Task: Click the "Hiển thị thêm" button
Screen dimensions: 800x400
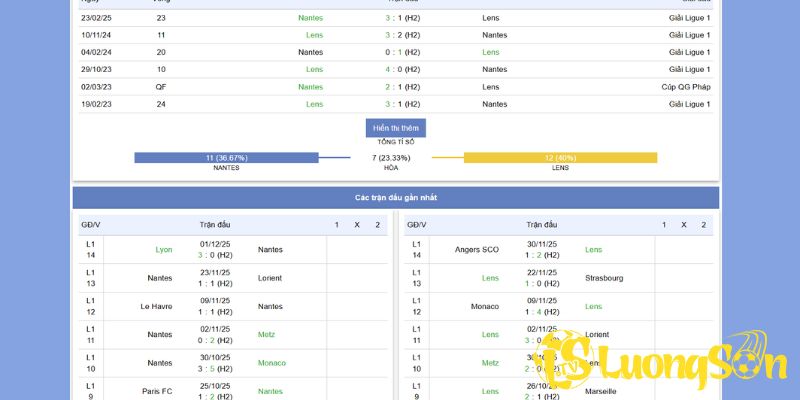Action: (x=398, y=128)
